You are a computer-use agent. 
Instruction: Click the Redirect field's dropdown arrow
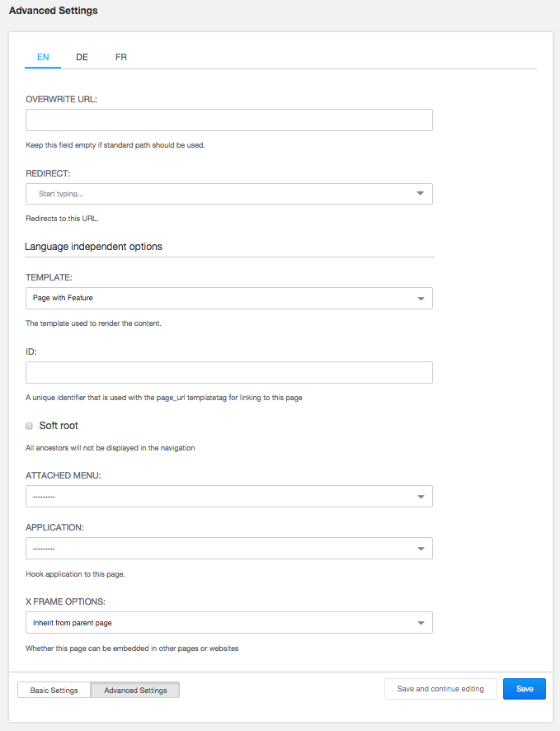[420, 194]
